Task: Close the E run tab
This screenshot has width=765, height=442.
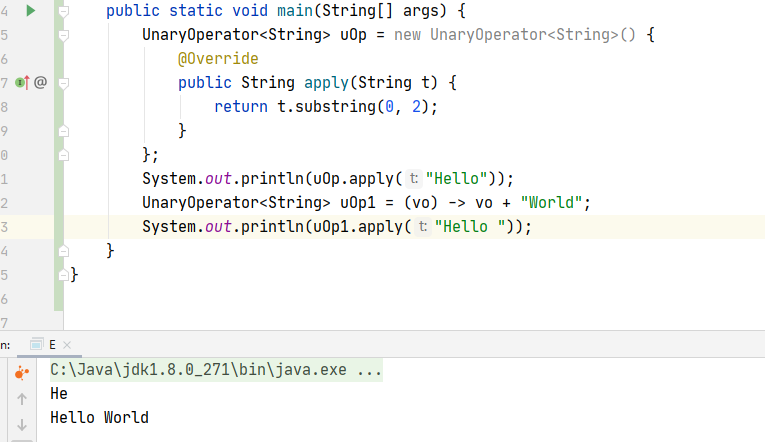Action: click(67, 344)
